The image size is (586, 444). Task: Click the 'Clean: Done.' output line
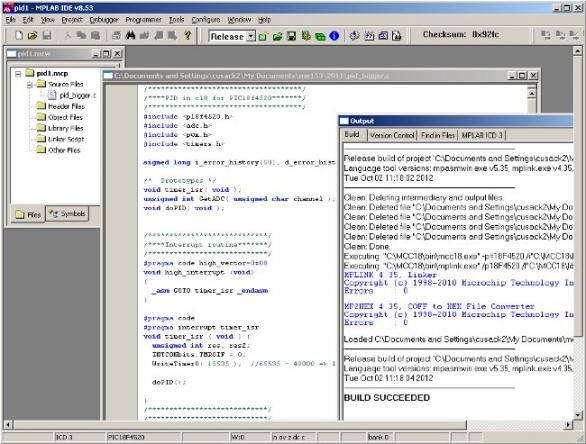pyautogui.click(x=367, y=247)
